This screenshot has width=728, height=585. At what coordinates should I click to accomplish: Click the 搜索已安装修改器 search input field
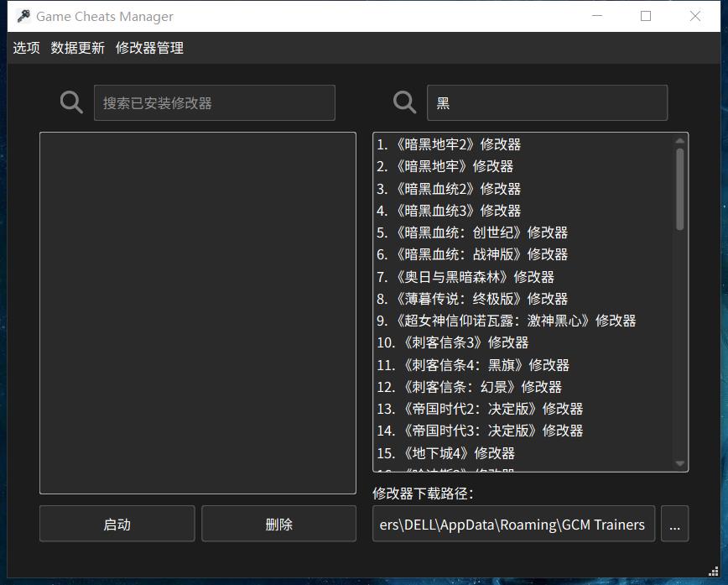214,102
